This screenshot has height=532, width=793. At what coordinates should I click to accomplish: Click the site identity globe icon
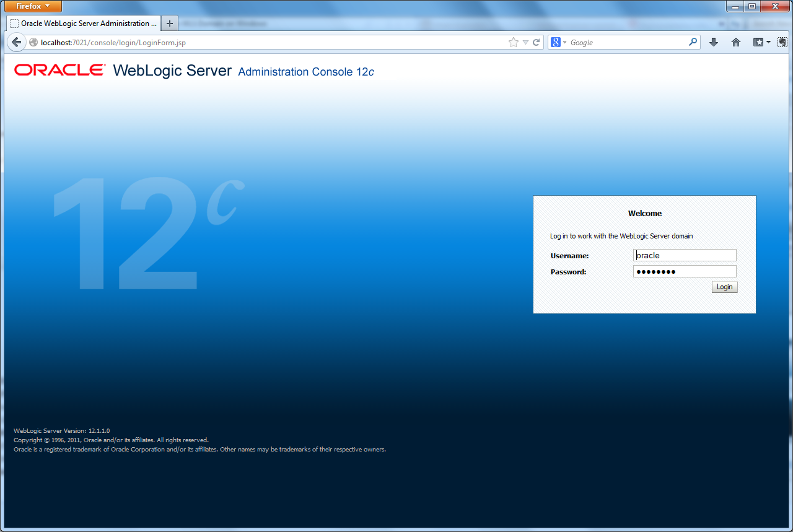[33, 43]
